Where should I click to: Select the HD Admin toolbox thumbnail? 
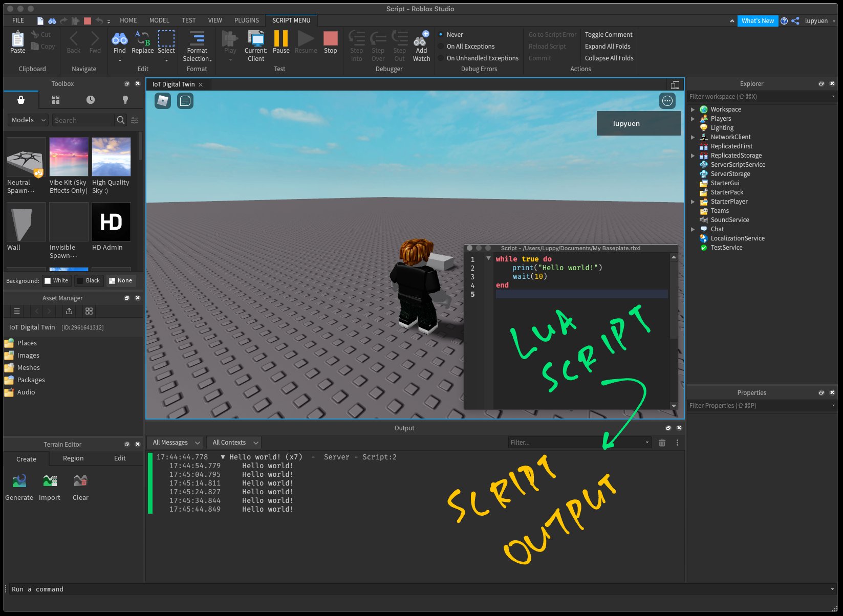click(111, 222)
